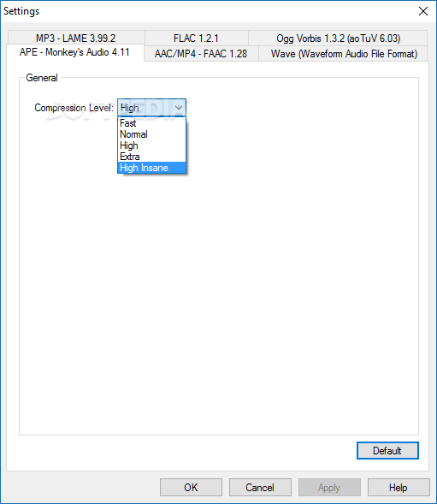Image resolution: width=437 pixels, height=504 pixels.
Task: Select the Ogg Vorbis 1.3.2 tab
Action: coord(338,38)
